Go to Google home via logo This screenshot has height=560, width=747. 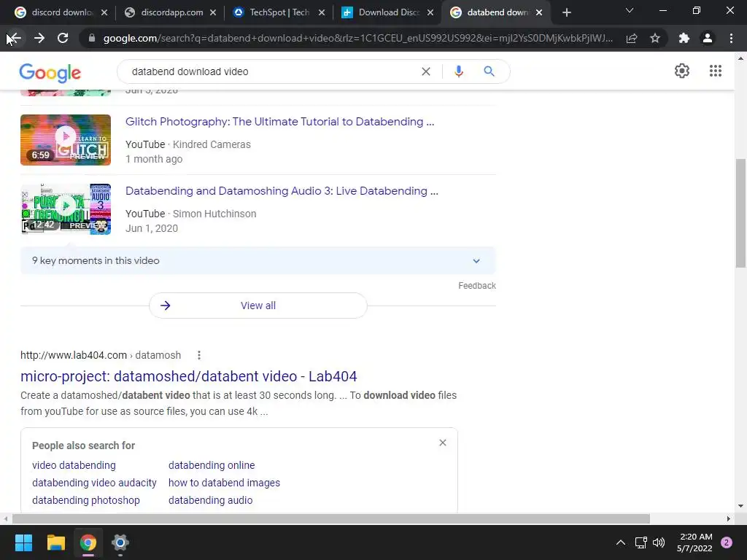50,73
